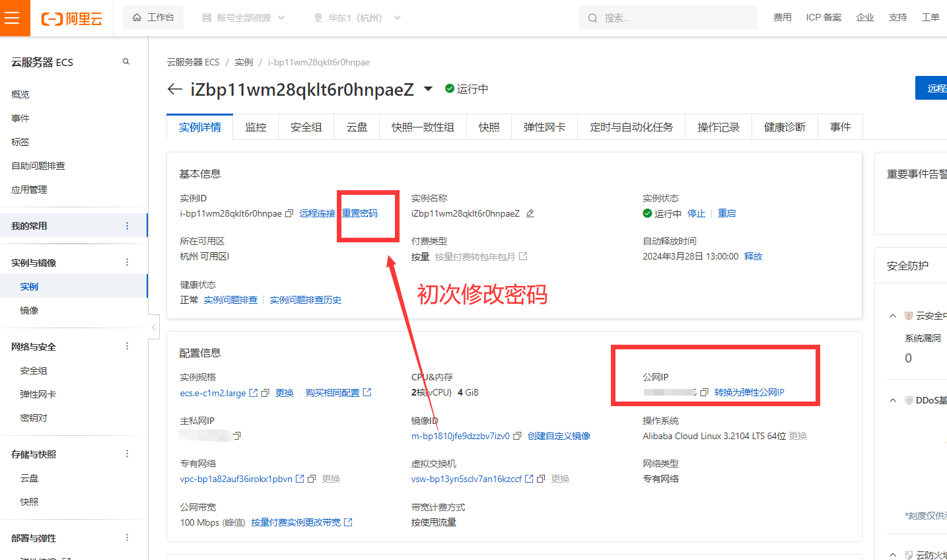Click 重启 to restart the instance

point(727,213)
